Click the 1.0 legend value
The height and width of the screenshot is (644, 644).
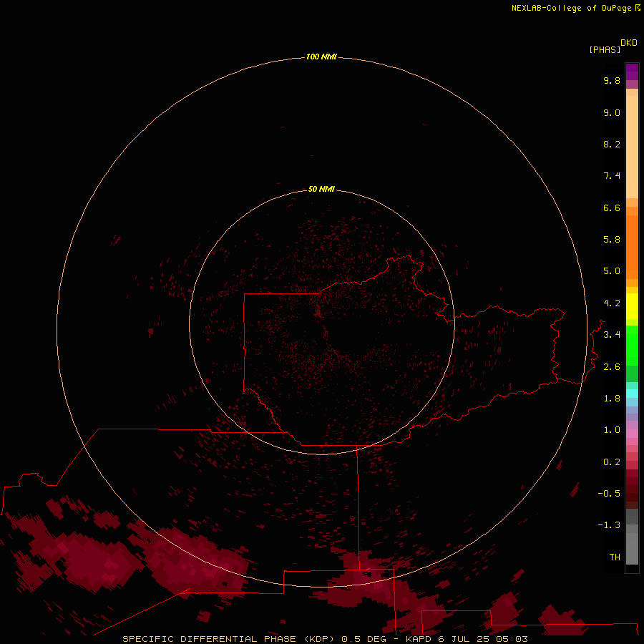pyautogui.click(x=612, y=430)
